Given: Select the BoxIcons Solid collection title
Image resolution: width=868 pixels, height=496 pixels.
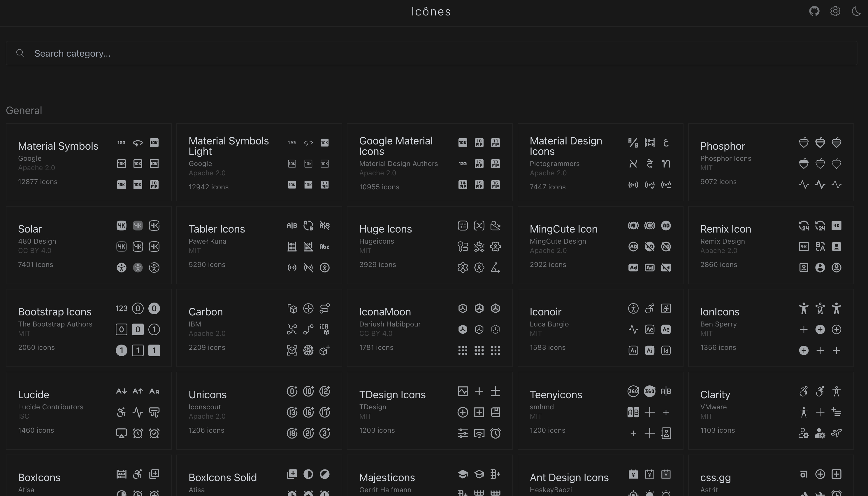Looking at the screenshot, I should point(222,477).
